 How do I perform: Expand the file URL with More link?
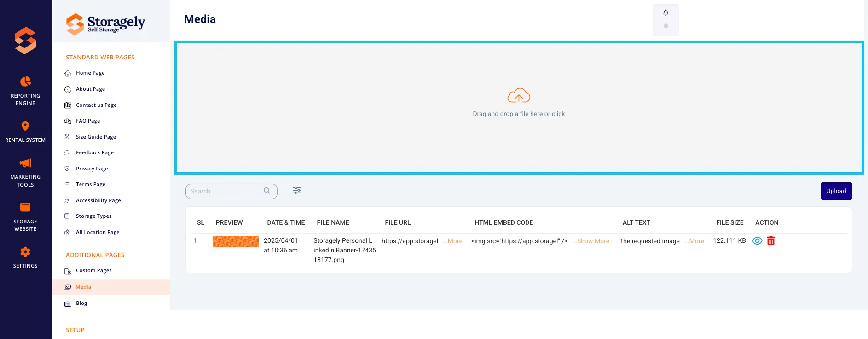452,241
